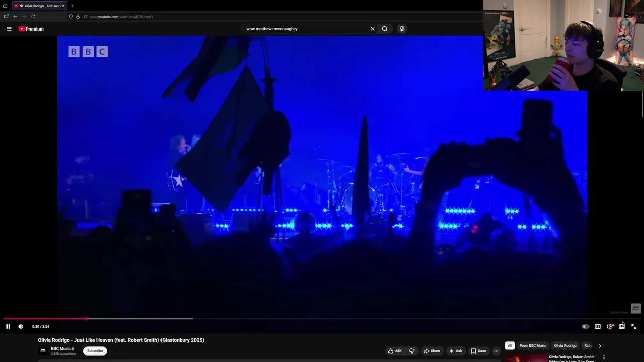The width and height of the screenshot is (644, 362).
Task: Click the BBC Music watermark in player
Action: point(635,308)
